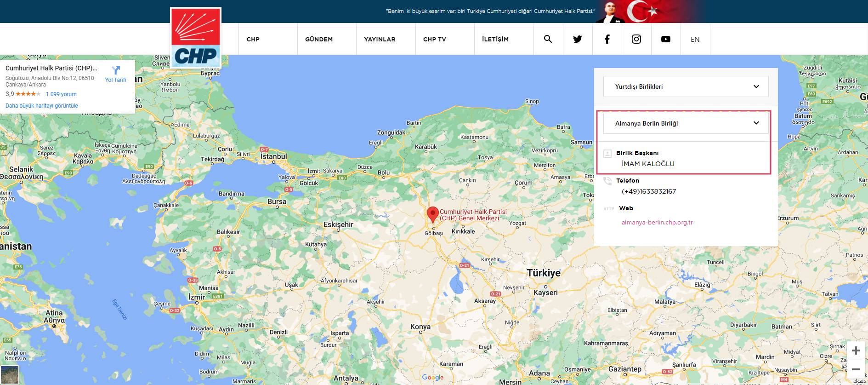Visit CHP's Twitter page icon
868x385 pixels.
pyautogui.click(x=578, y=39)
